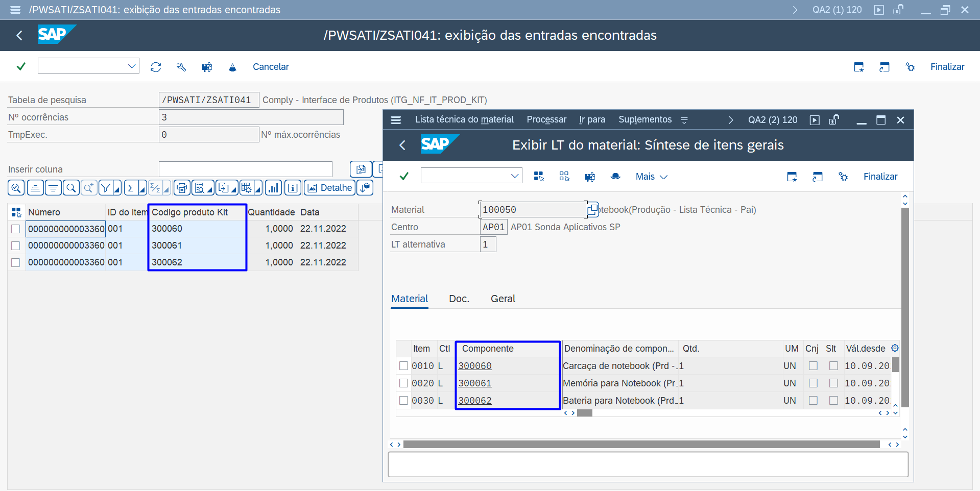
Task: Tick the checkbox for item 0030
Action: (x=403, y=401)
